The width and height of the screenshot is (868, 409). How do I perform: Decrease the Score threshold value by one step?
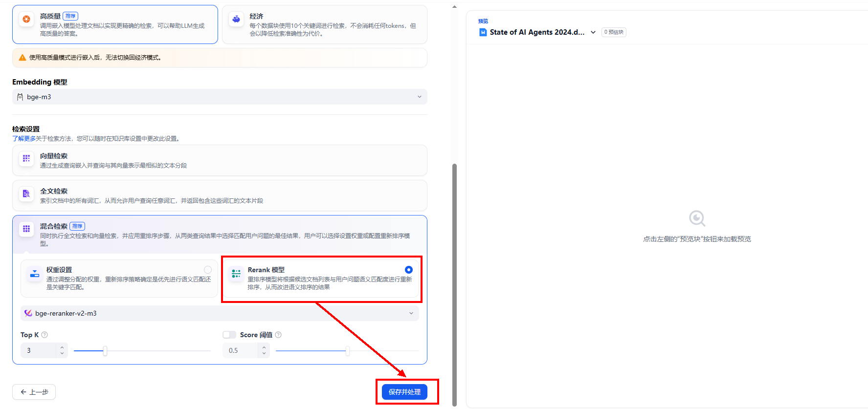click(264, 353)
